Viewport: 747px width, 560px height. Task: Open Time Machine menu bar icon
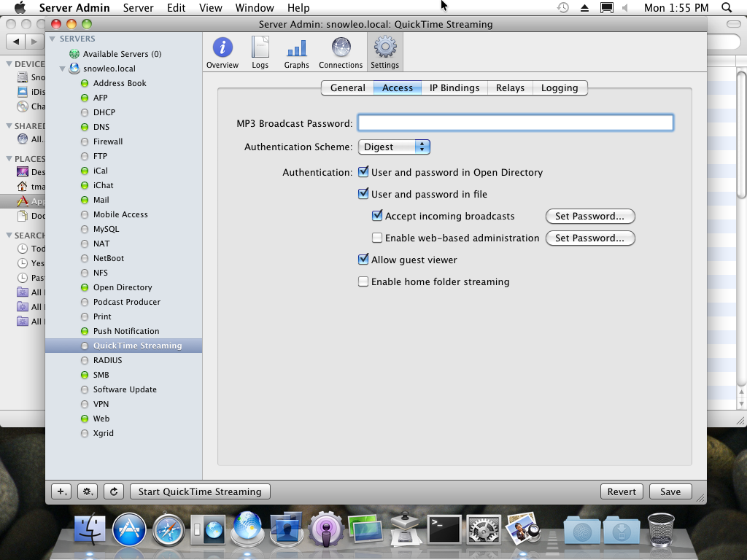point(562,7)
